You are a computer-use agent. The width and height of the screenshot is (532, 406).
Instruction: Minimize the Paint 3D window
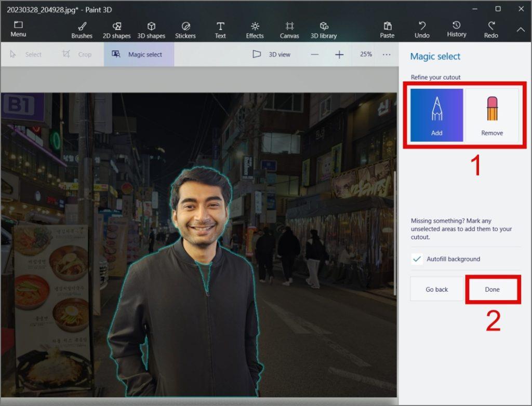coord(475,9)
